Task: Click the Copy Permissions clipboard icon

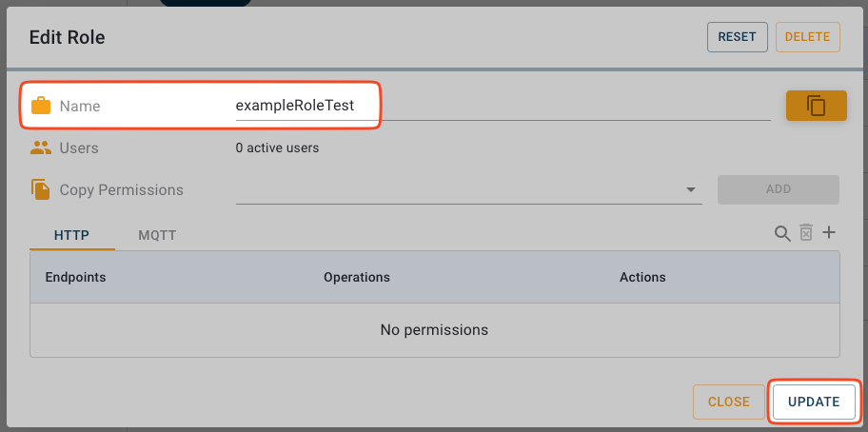Action: [x=40, y=189]
